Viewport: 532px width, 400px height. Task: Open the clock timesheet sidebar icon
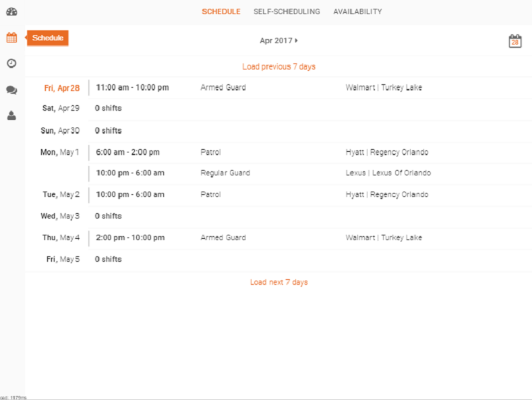(x=11, y=63)
